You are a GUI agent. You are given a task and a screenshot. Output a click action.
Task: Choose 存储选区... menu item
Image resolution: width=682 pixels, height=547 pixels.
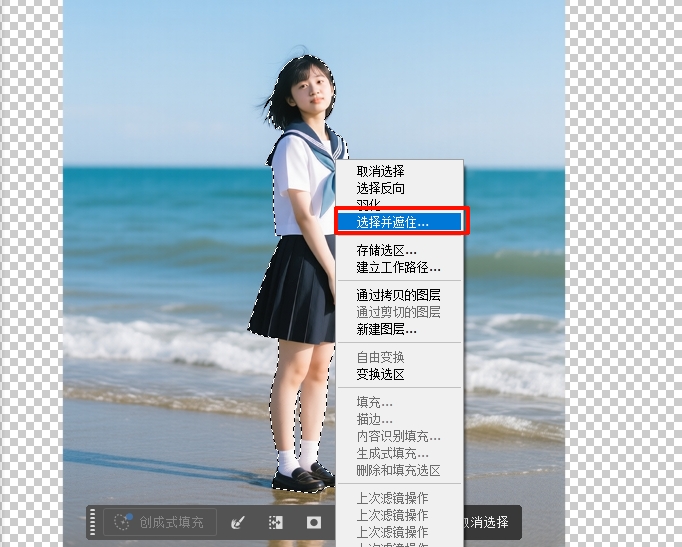(398, 250)
